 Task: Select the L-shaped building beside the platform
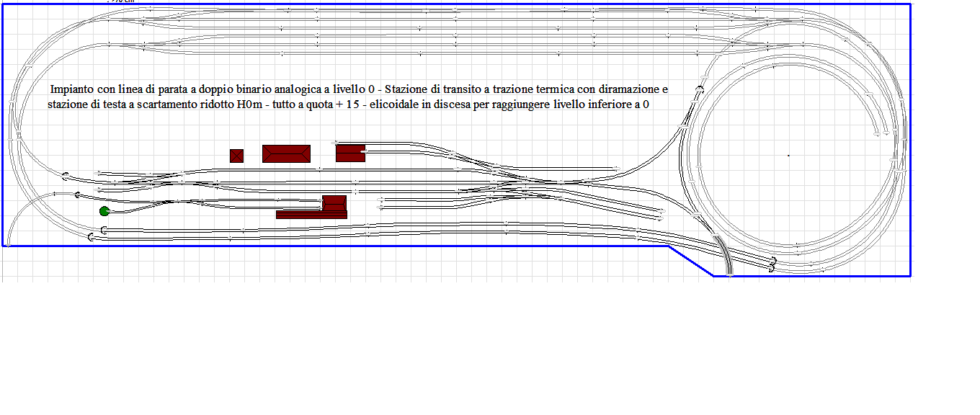pos(334,205)
